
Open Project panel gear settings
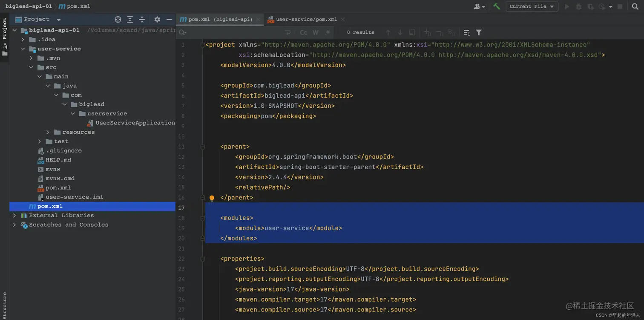click(x=157, y=19)
